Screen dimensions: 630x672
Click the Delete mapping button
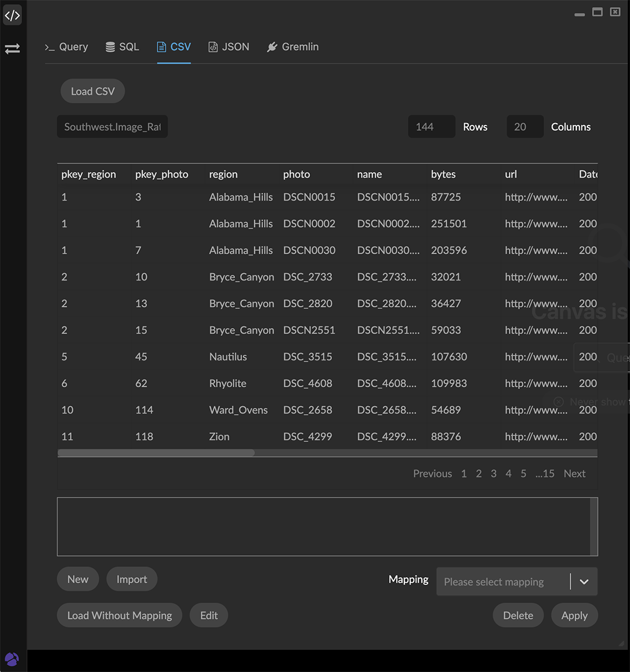[x=518, y=615]
